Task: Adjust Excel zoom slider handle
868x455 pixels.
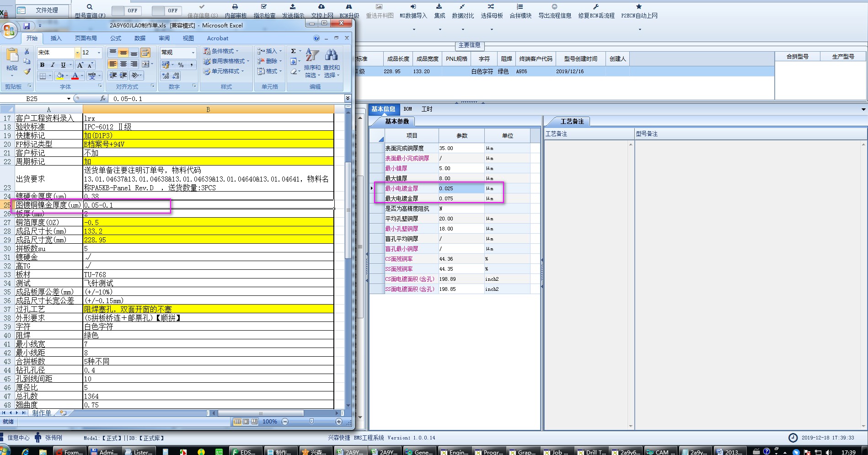Action: [x=311, y=422]
